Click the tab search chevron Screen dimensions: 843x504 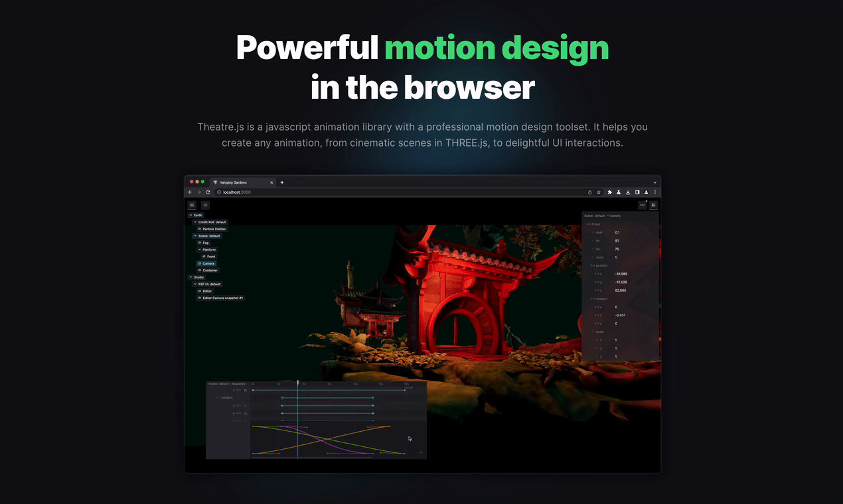point(655,182)
